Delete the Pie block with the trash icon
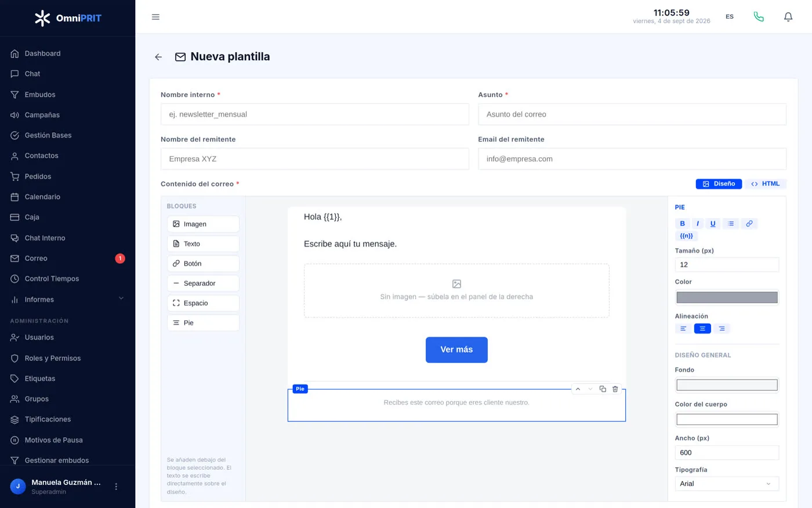812x508 pixels. pyautogui.click(x=615, y=389)
